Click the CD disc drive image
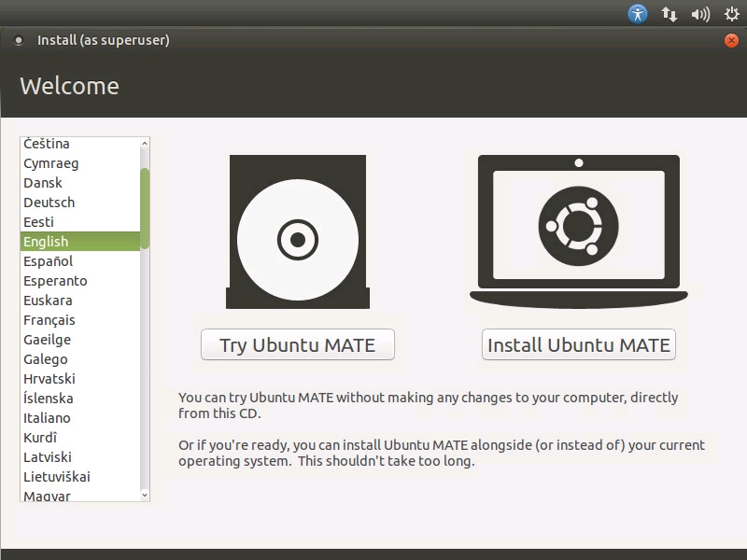The width and height of the screenshot is (747, 560). click(x=298, y=231)
